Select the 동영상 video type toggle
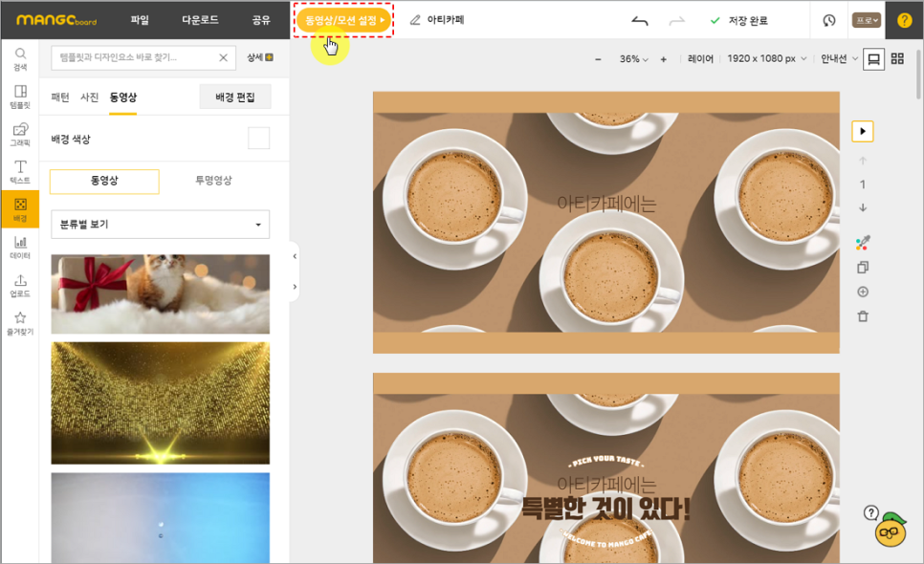Image resolution: width=924 pixels, height=564 pixels. 104,181
